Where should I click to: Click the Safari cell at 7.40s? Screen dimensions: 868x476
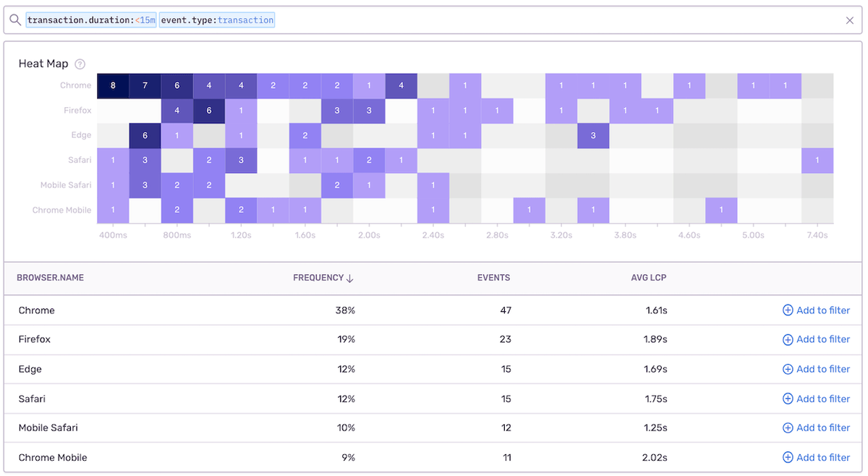pos(817,160)
